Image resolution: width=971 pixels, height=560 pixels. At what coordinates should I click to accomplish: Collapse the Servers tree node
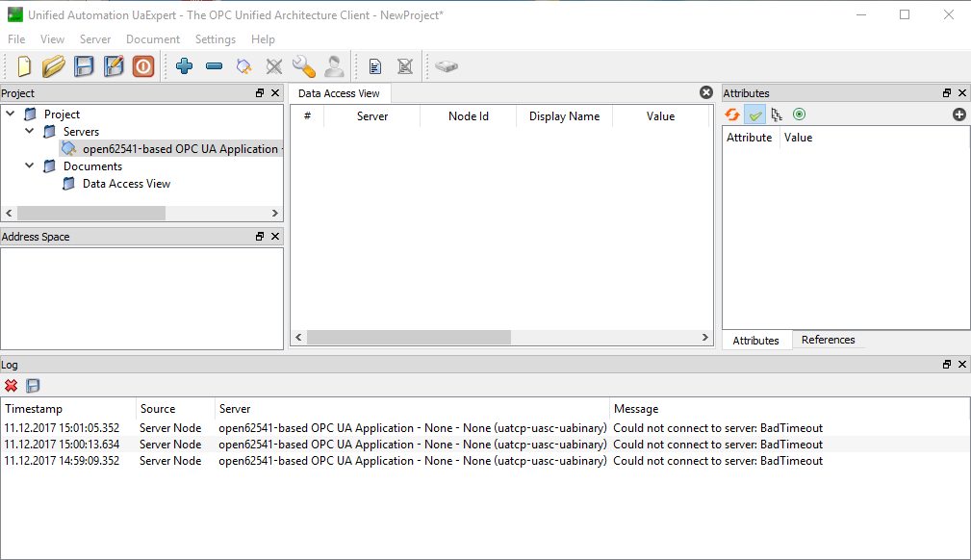(29, 131)
